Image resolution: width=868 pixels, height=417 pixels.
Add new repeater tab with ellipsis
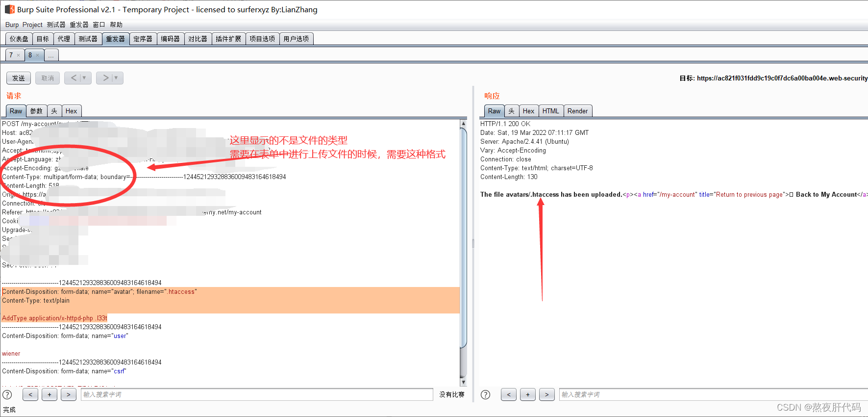pos(51,55)
